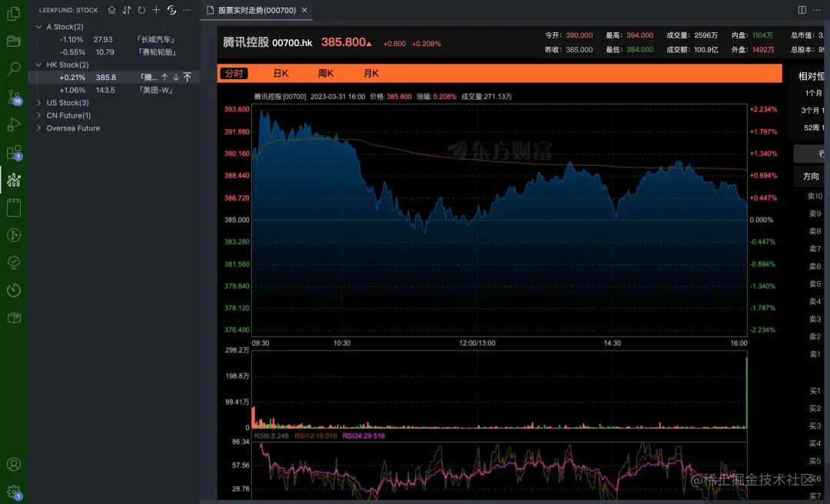Open the notebook icon view in activity bar
The height and width of the screenshot is (504, 830).
14,207
